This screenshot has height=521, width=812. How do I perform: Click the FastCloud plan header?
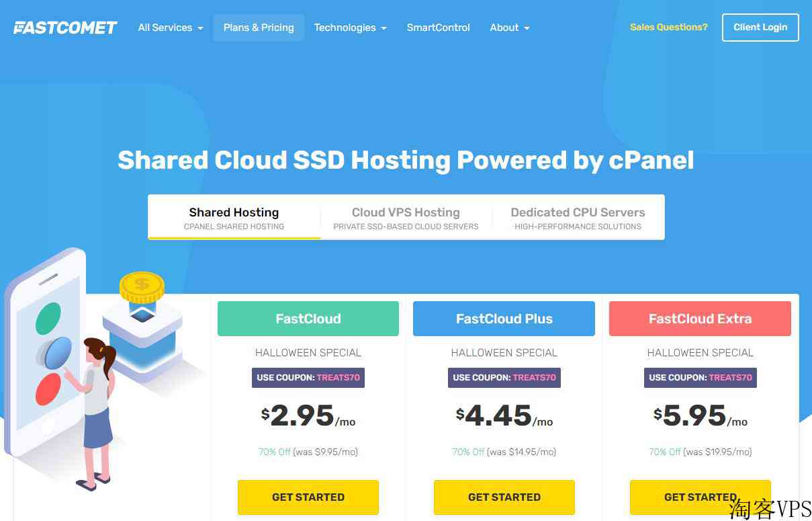[x=308, y=319]
